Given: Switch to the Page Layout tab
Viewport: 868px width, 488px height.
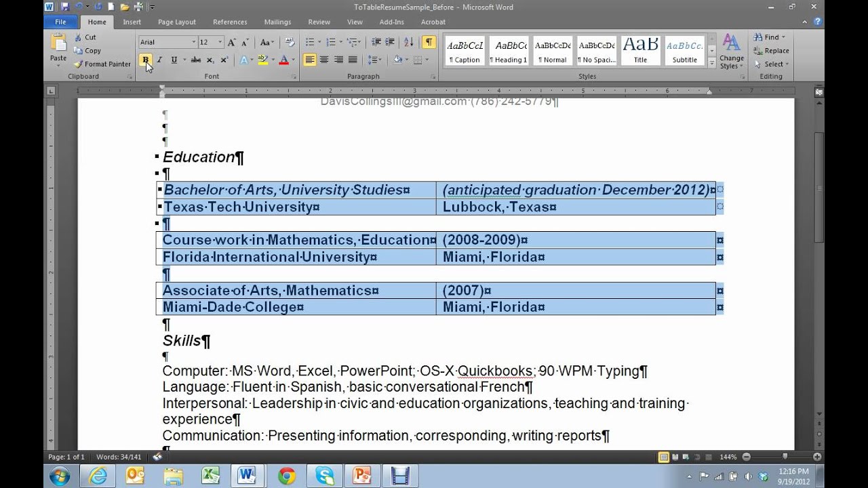Looking at the screenshot, I should pos(176,22).
